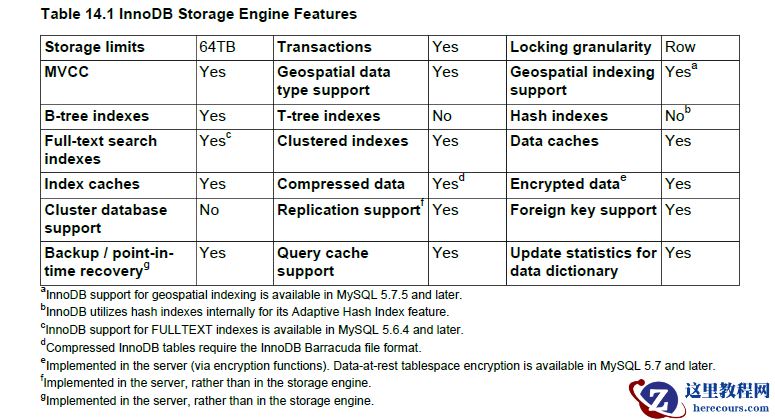Click 'Full-text search indexes' cell

click(101, 150)
